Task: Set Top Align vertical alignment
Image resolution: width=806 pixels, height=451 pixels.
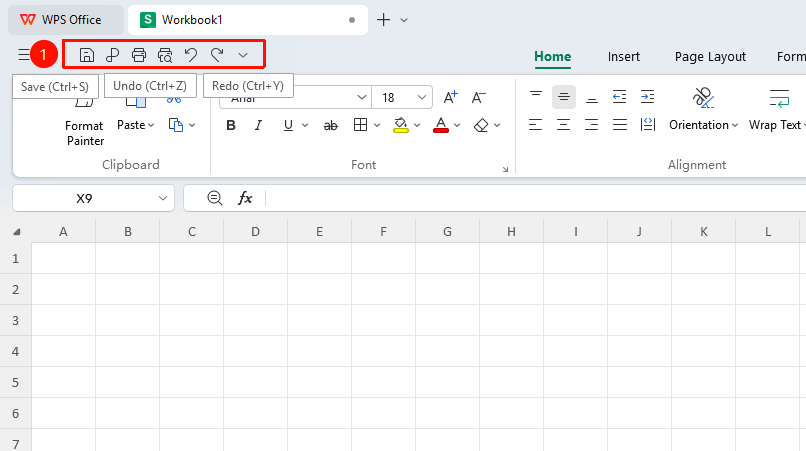Action: [536, 97]
